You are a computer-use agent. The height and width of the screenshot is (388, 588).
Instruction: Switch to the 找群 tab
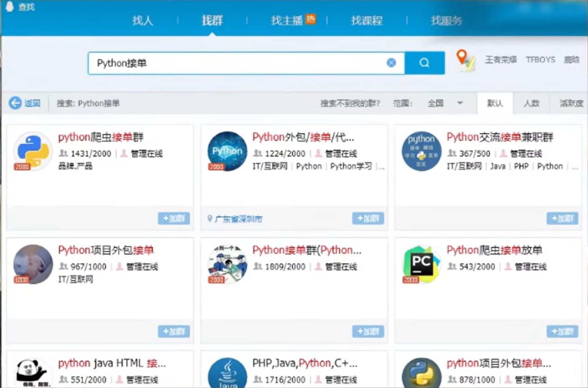point(212,20)
